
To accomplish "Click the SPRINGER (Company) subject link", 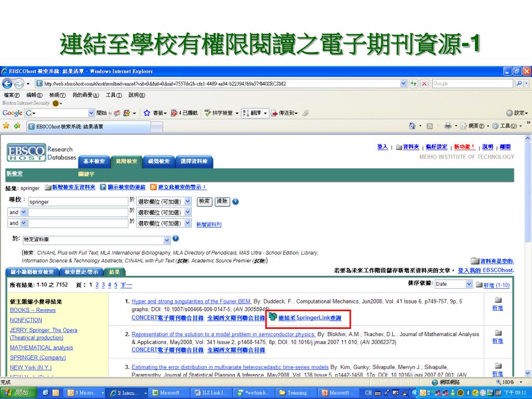I will [37, 357].
